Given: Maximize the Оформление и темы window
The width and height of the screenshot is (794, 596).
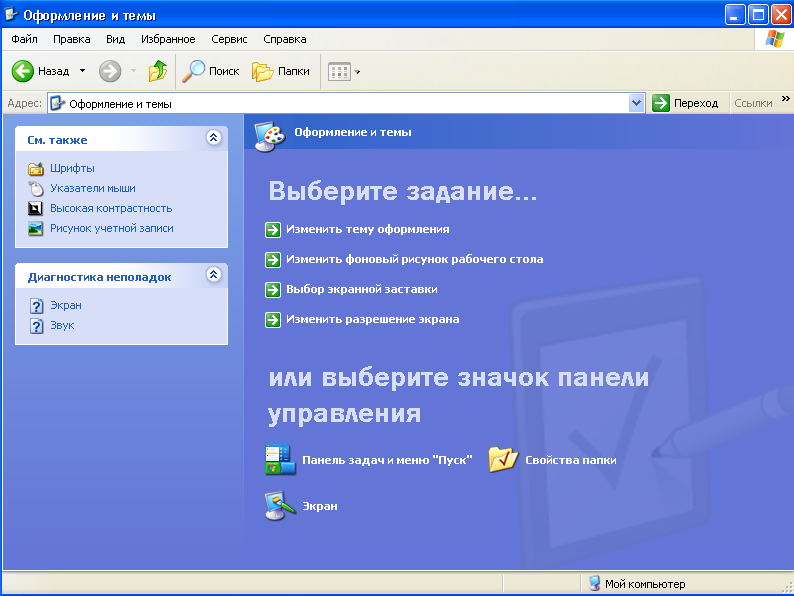Looking at the screenshot, I should click(x=759, y=14).
